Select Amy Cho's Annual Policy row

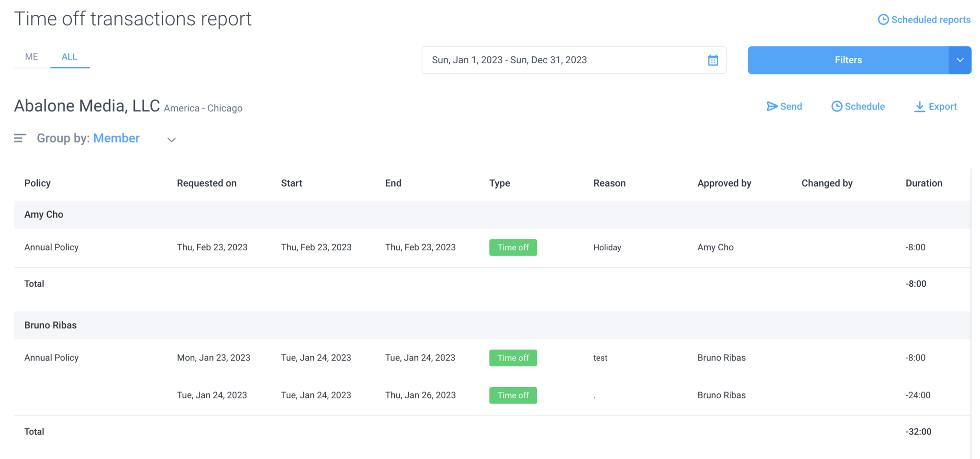[51, 247]
